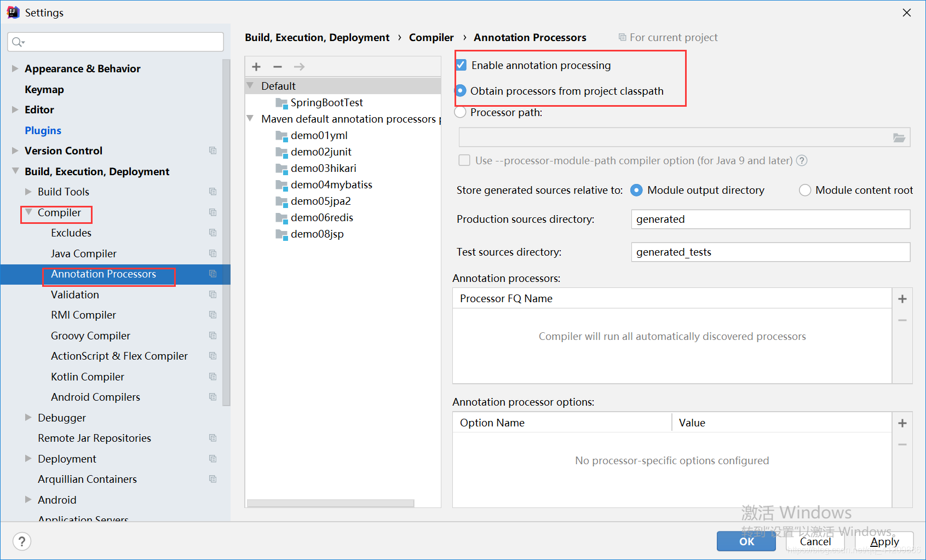Click the settings tree vertical scrollbar
The image size is (926, 560).
click(x=227, y=232)
